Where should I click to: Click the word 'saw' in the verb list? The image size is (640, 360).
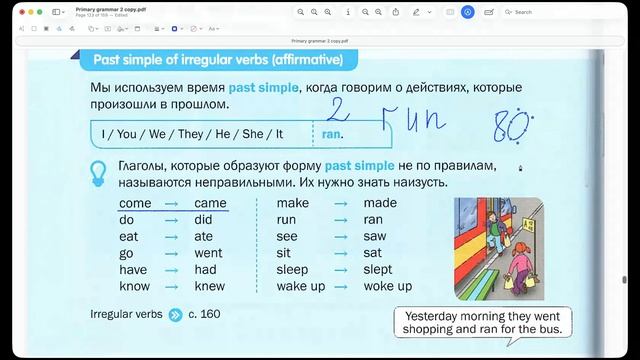375,236
